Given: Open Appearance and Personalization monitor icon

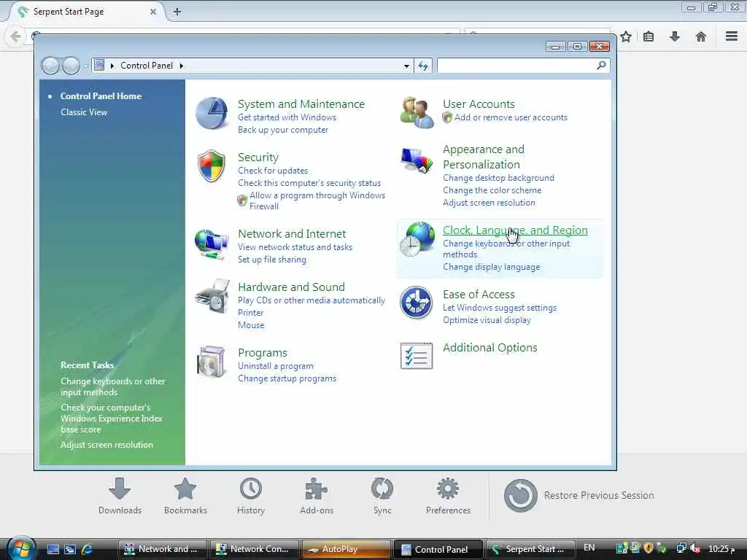Looking at the screenshot, I should click(x=417, y=160).
